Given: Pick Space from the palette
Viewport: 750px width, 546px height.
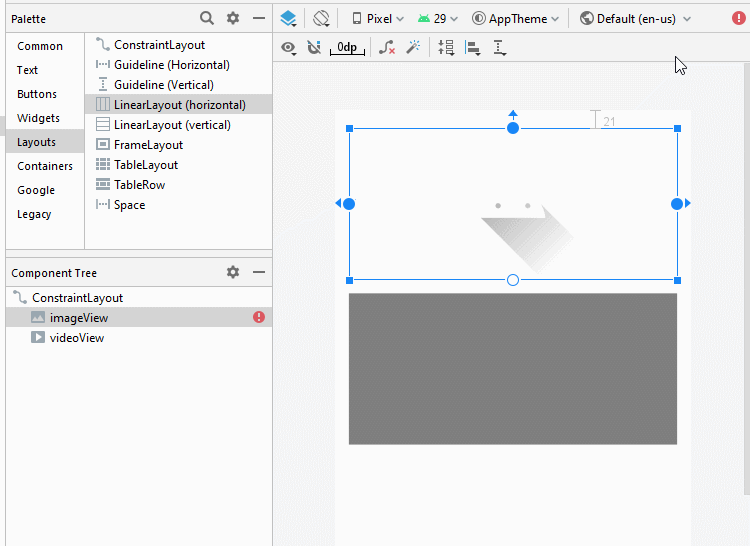Looking at the screenshot, I should 178,205.
